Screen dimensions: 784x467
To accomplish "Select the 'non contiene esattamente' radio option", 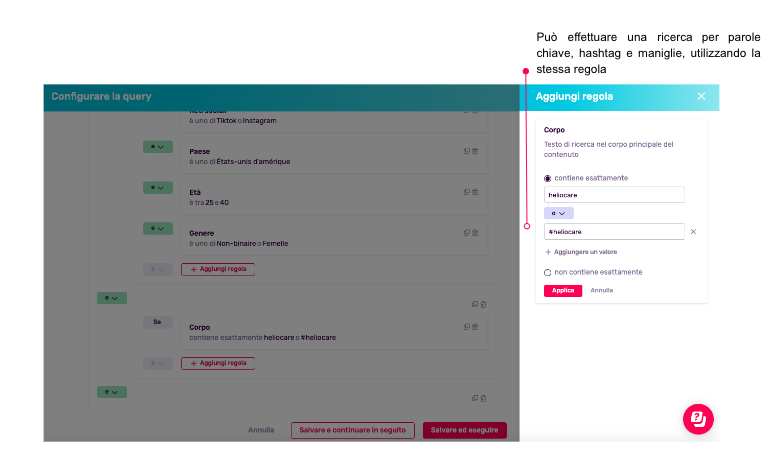I will click(548, 272).
